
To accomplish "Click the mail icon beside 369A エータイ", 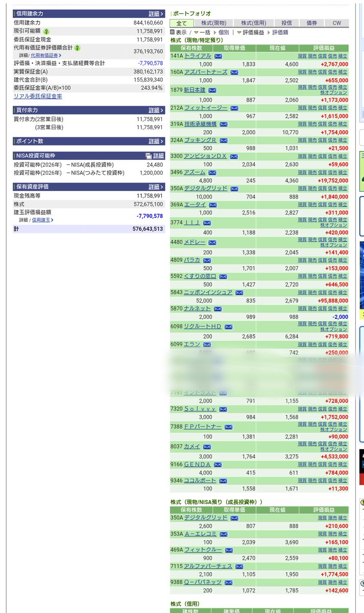I will coord(213,205).
